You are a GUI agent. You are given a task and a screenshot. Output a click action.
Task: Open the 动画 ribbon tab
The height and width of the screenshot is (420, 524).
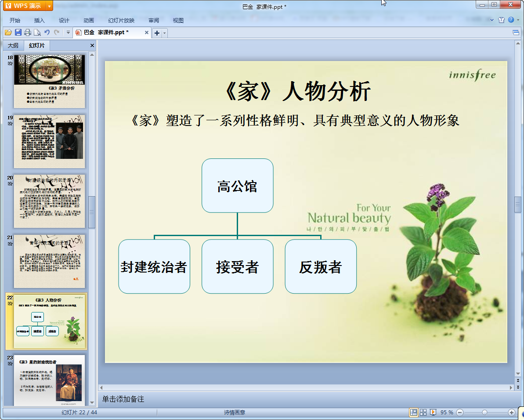tap(89, 20)
